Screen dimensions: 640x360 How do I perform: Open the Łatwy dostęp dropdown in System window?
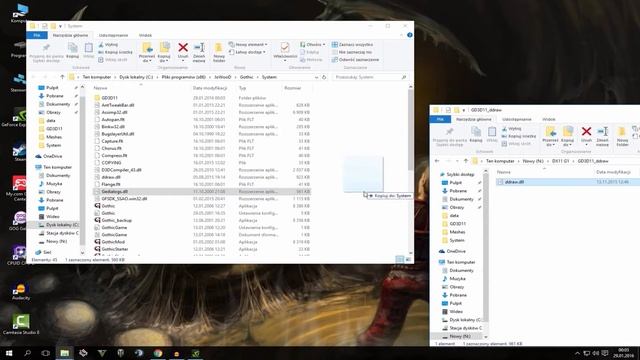pyautogui.click(x=247, y=52)
